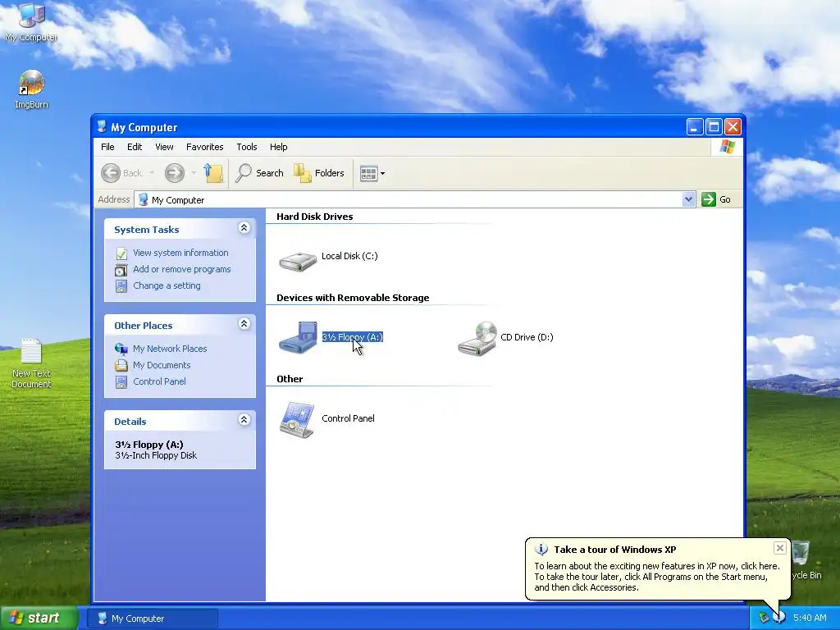840x630 pixels.
Task: Open the Control Panel icon in Other section
Action: (x=297, y=420)
